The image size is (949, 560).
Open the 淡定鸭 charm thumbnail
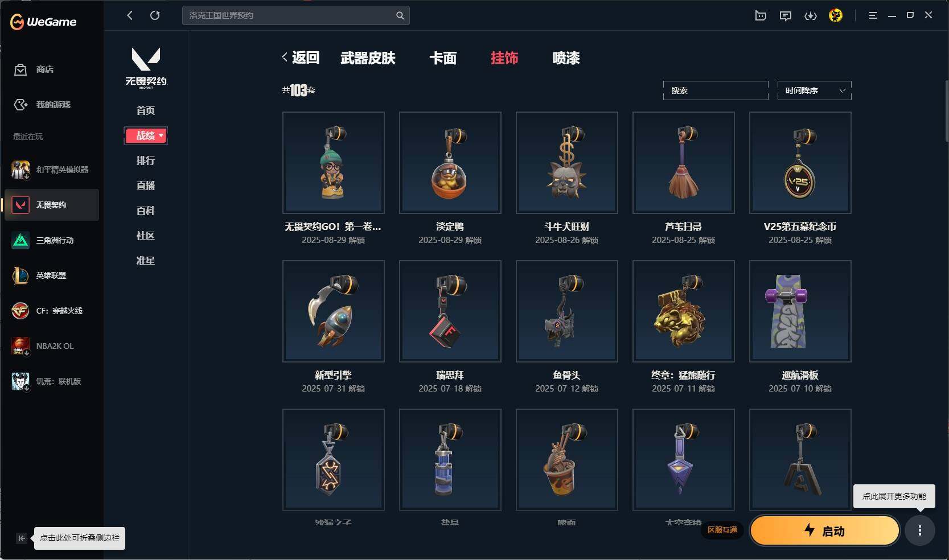coord(450,163)
